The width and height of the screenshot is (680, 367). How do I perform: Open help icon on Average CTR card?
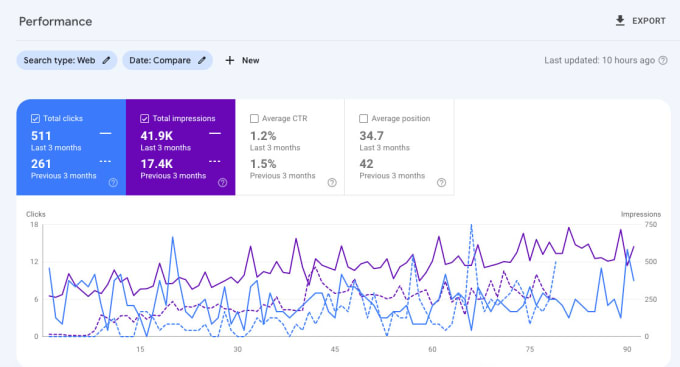click(332, 183)
